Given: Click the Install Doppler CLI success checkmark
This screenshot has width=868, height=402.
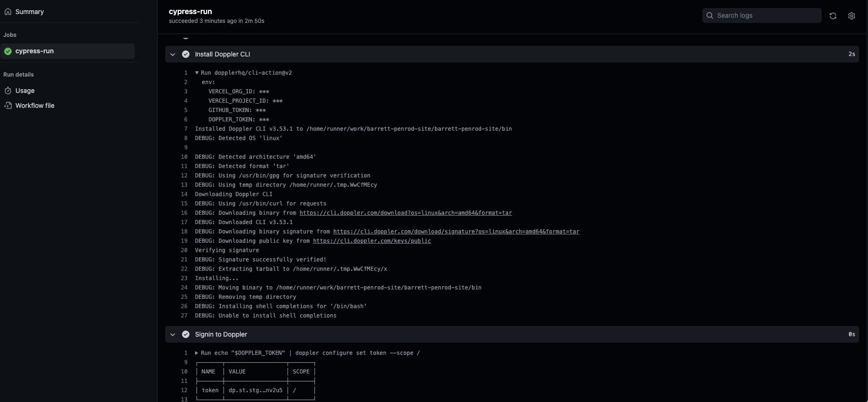Looking at the screenshot, I should [186, 54].
